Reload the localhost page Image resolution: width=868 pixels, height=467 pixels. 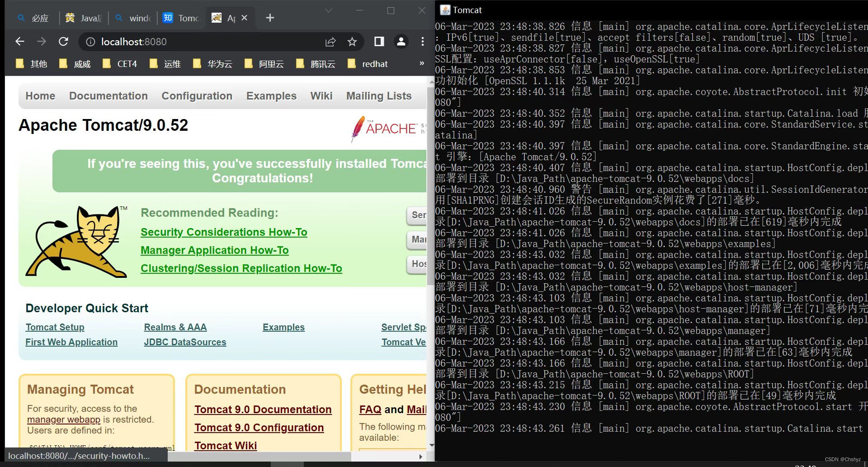pyautogui.click(x=63, y=42)
